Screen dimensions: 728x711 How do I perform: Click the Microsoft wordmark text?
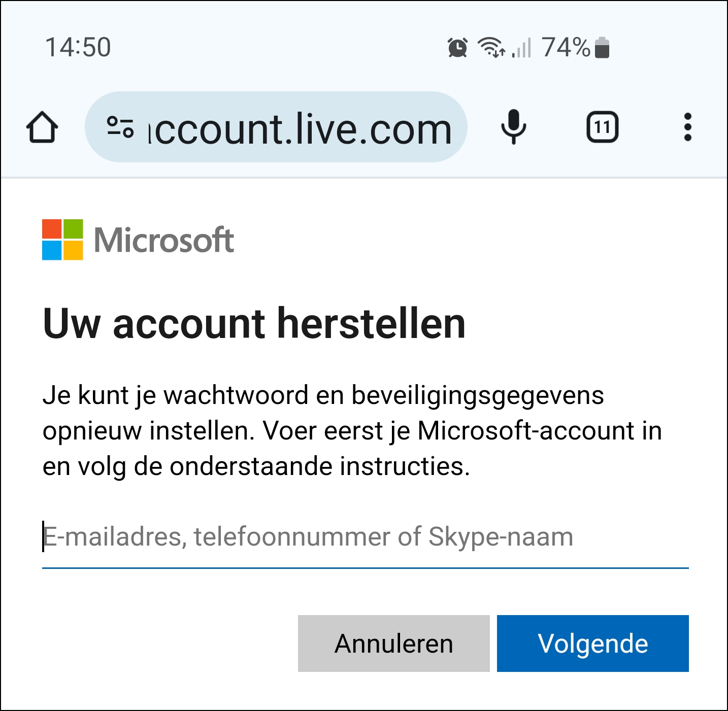pyautogui.click(x=164, y=240)
